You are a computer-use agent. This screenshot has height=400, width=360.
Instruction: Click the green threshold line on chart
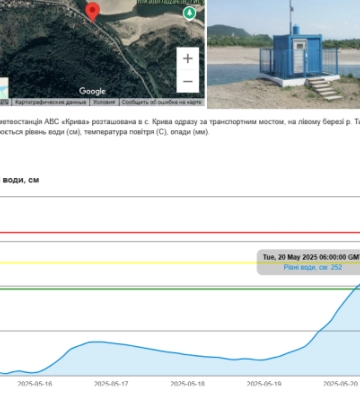point(180,288)
